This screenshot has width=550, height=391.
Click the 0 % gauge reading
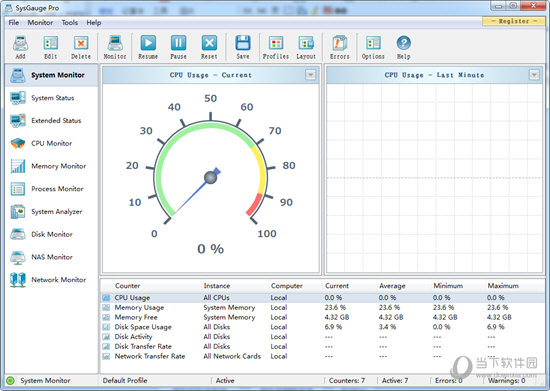pos(210,249)
